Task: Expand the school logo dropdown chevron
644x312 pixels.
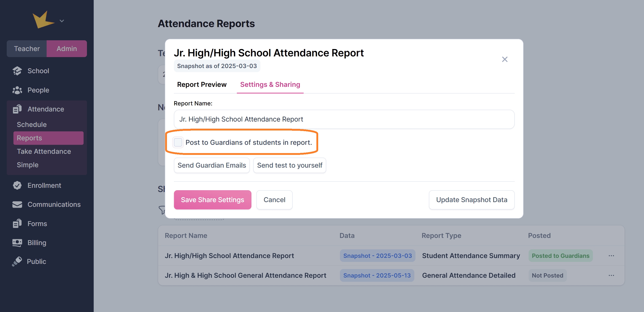Action: click(x=62, y=21)
